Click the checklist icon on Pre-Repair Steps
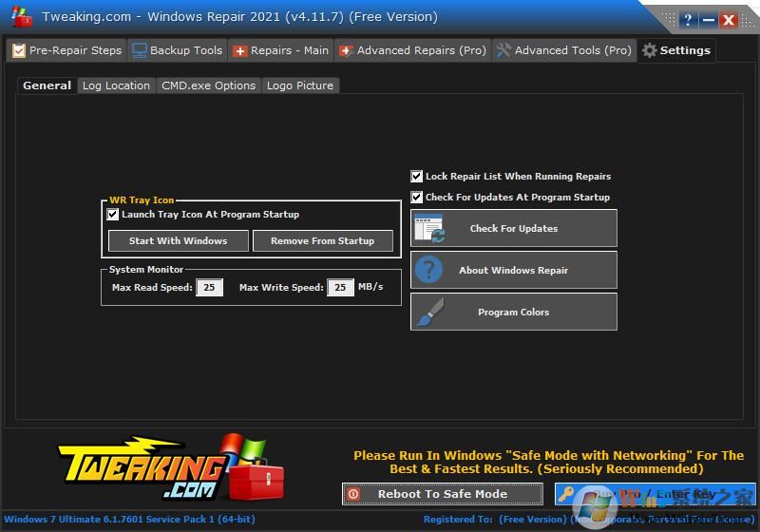 click(x=18, y=50)
